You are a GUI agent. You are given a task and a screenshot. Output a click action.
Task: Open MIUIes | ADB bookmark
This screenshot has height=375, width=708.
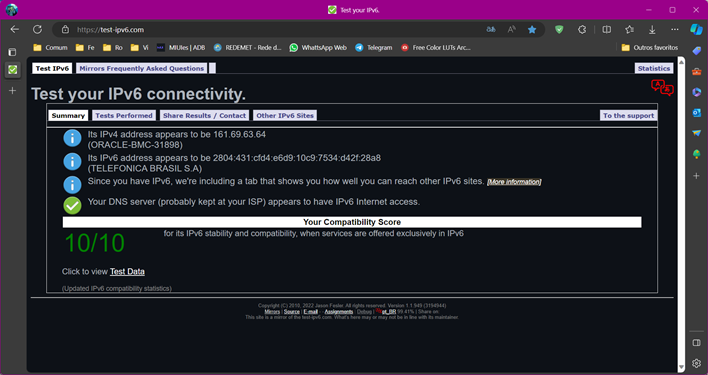pos(181,47)
